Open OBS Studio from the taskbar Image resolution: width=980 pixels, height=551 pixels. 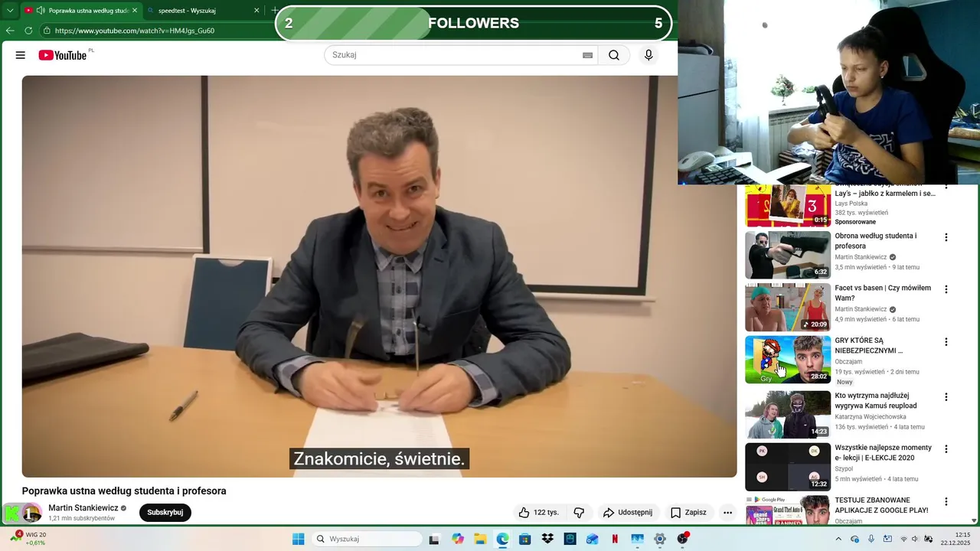682,539
